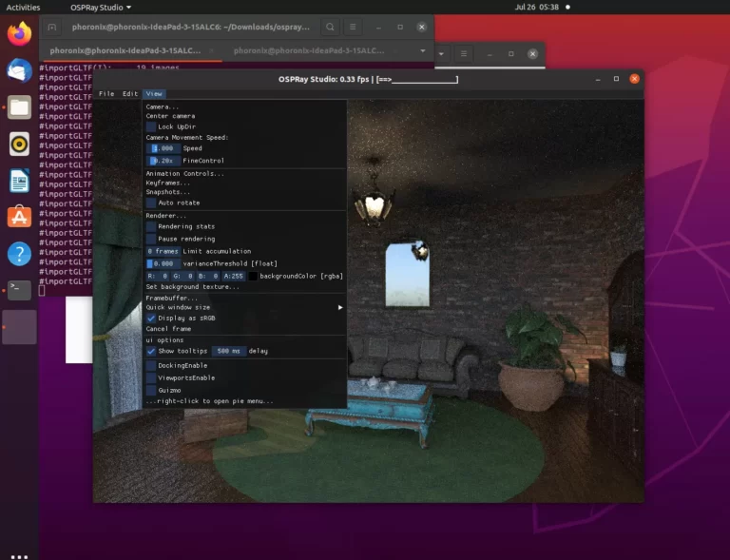Open the OSPRay Studio app menu in top bar

pyautogui.click(x=101, y=7)
